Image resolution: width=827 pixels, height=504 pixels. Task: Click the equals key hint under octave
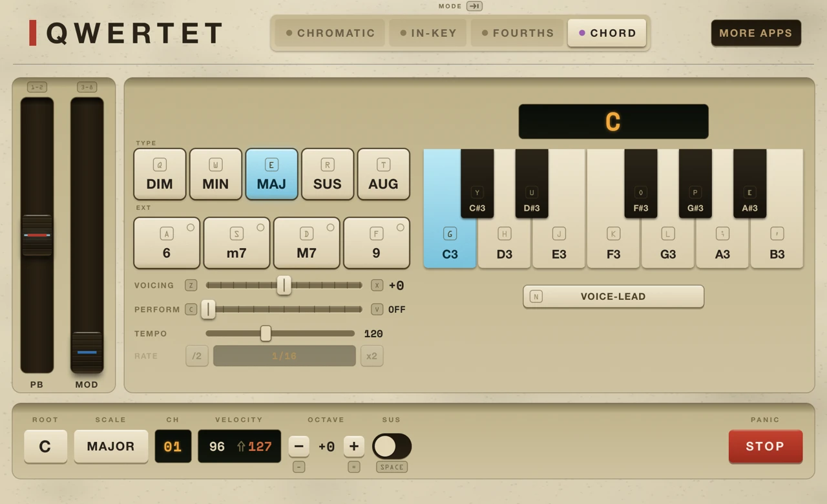point(354,467)
